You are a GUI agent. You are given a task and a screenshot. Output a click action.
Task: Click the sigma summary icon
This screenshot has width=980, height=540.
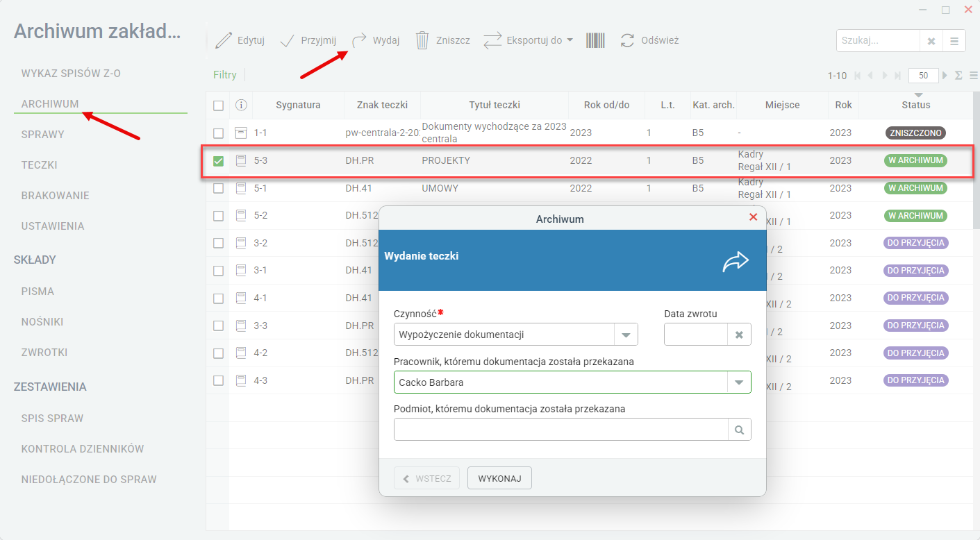click(958, 76)
